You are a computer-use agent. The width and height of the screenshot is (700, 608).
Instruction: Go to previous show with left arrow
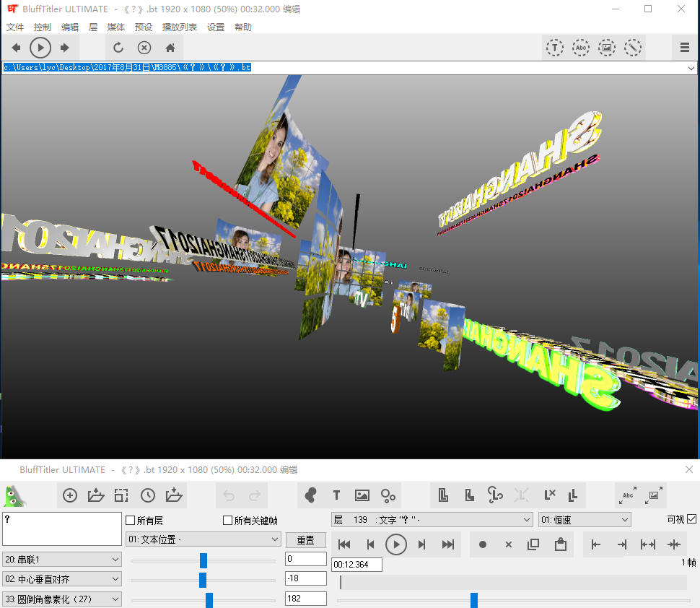(16, 48)
